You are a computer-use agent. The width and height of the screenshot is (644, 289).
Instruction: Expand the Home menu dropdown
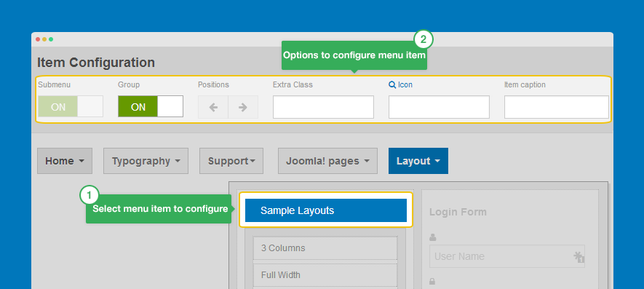[65, 161]
